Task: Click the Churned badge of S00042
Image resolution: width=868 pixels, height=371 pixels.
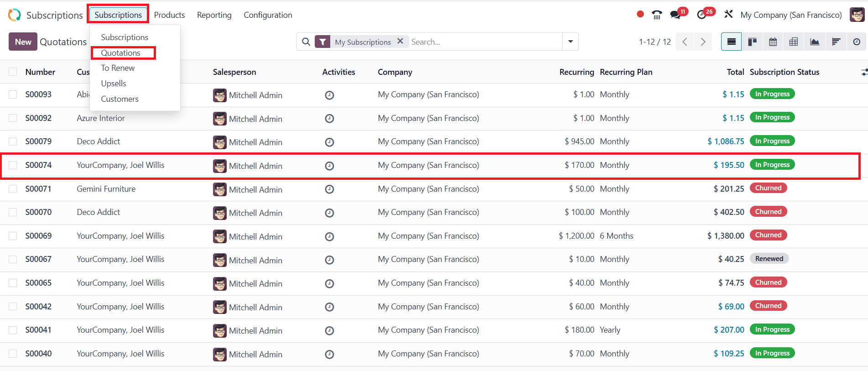Action: [768, 306]
